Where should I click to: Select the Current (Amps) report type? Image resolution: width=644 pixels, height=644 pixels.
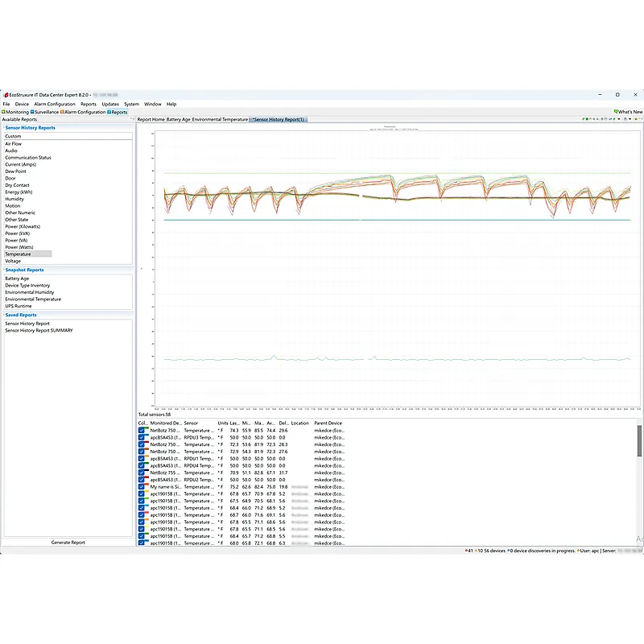21,165
